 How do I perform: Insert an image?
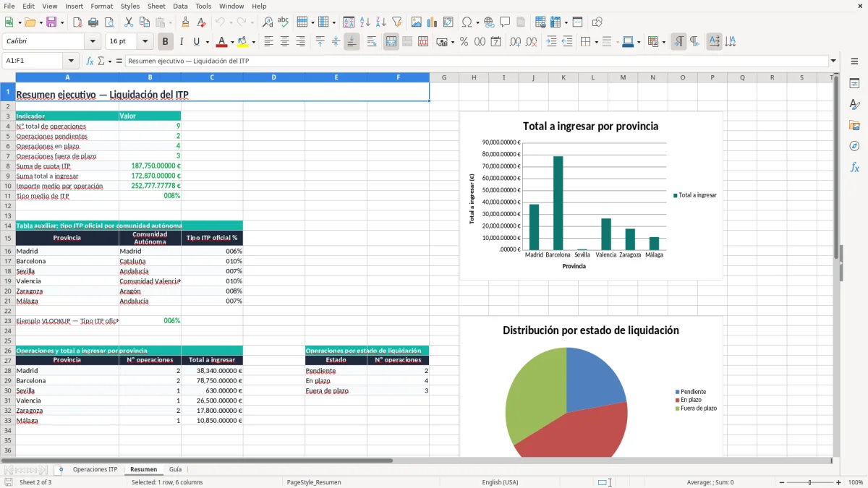[x=417, y=22]
